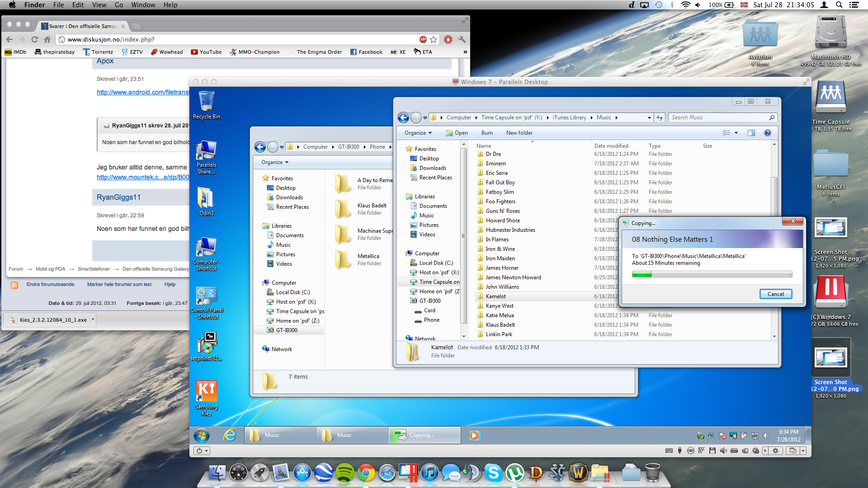Open Windows Media Player taskbar icon
The image size is (868, 488).
click(474, 436)
